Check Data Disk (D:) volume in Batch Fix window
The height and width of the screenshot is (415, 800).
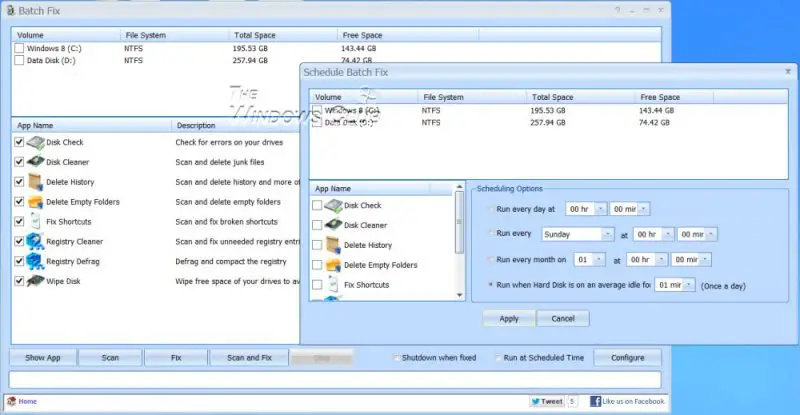[x=19, y=60]
